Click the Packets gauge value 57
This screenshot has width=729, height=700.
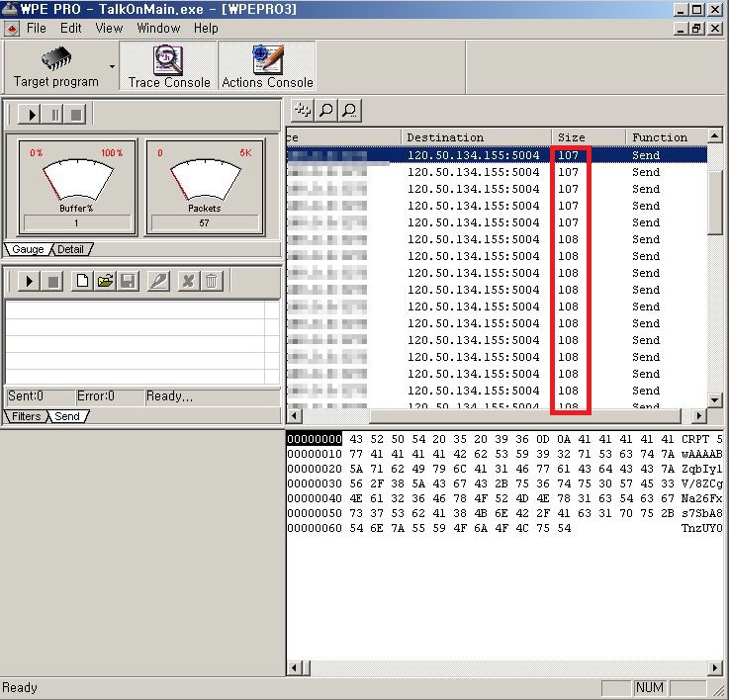(x=205, y=223)
